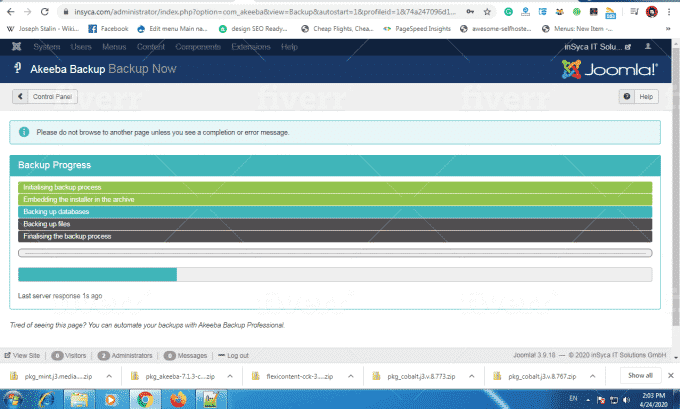The height and width of the screenshot is (409, 680).
Task: Open Facebook bookmark
Action: coord(108,29)
